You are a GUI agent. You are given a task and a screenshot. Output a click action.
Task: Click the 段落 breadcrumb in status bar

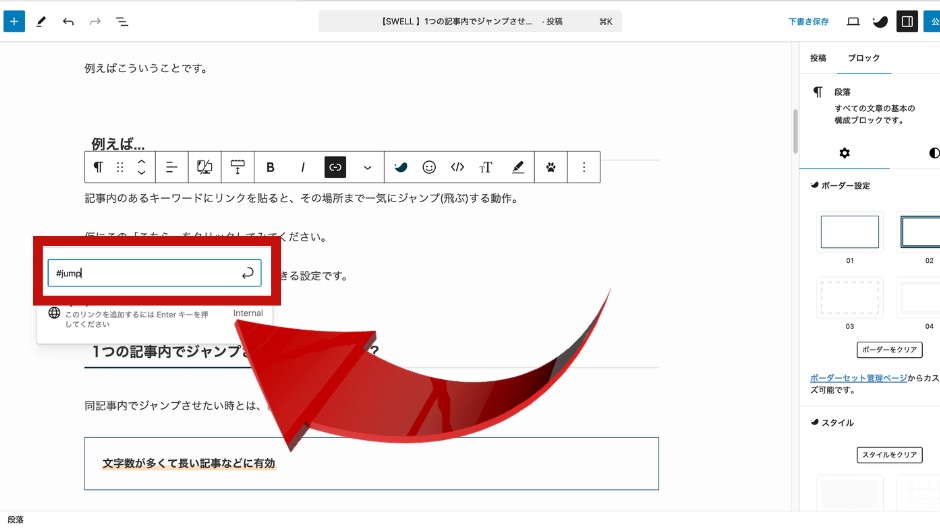[x=16, y=520]
